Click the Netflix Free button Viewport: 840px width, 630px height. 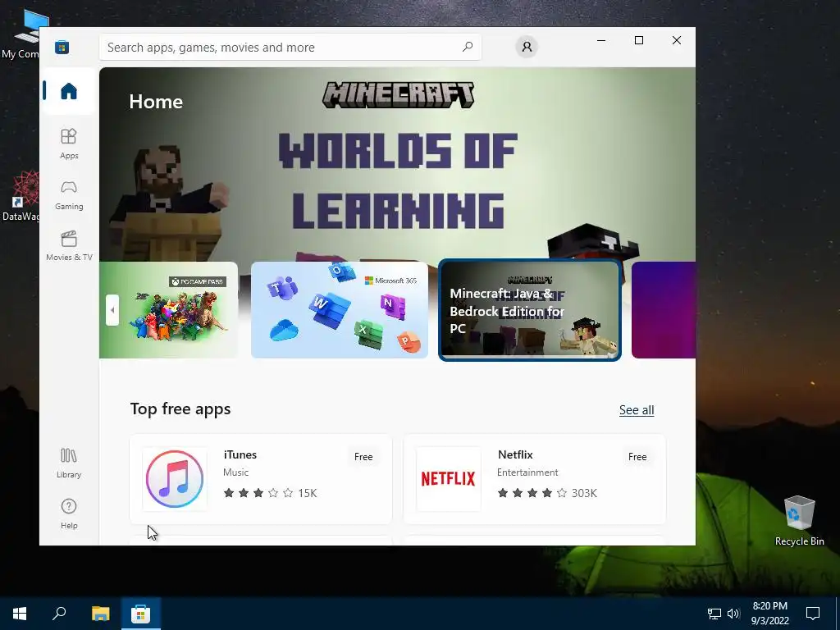[637, 457]
